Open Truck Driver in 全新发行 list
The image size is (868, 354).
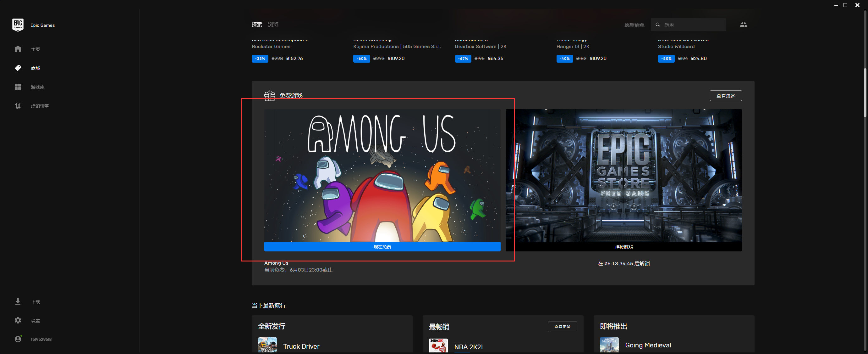tap(301, 346)
